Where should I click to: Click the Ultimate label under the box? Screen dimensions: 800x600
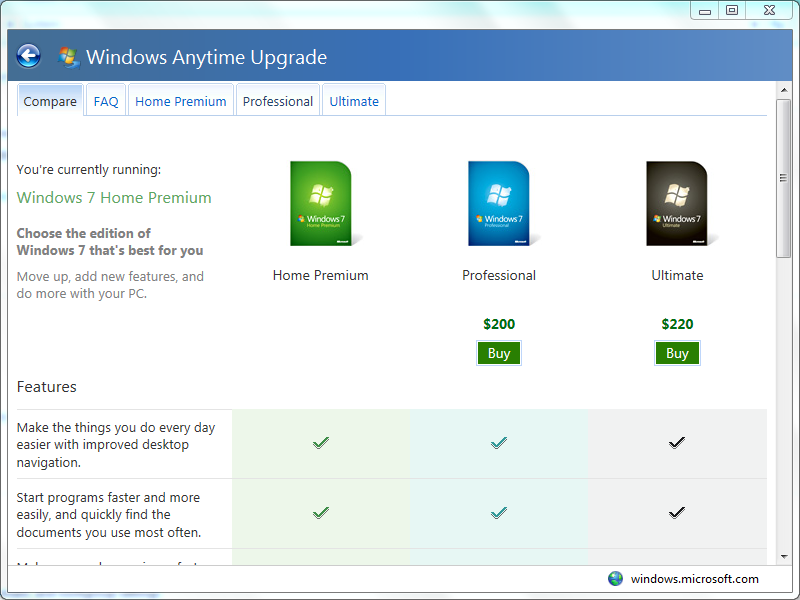coord(677,276)
